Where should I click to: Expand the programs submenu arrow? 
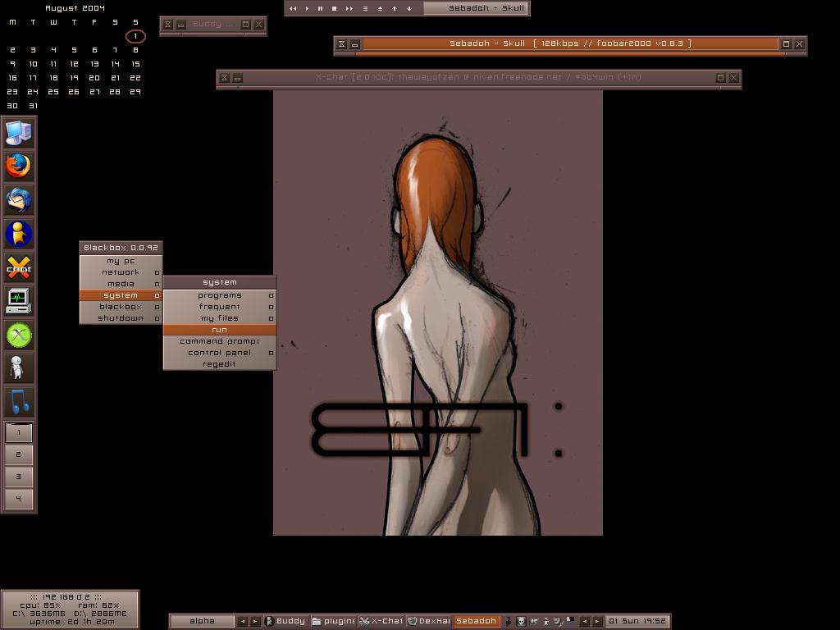pos(271,295)
